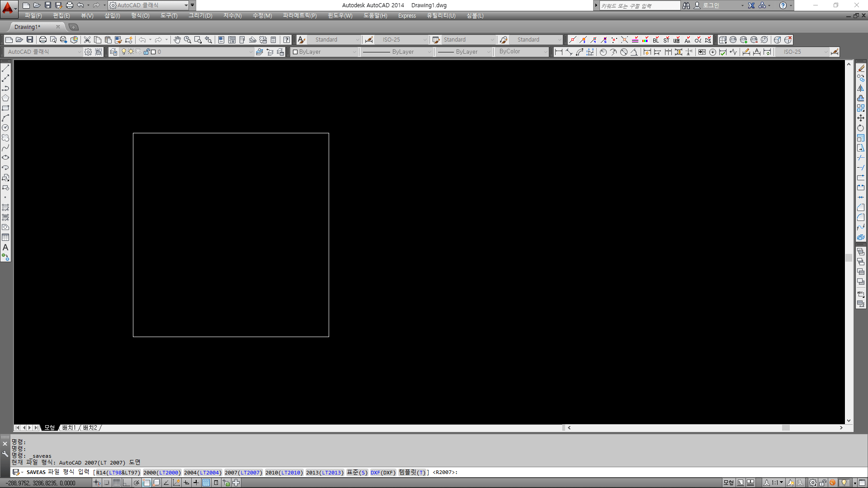Select the Line tool in draw toolbar
868x488 pixels.
[5, 68]
